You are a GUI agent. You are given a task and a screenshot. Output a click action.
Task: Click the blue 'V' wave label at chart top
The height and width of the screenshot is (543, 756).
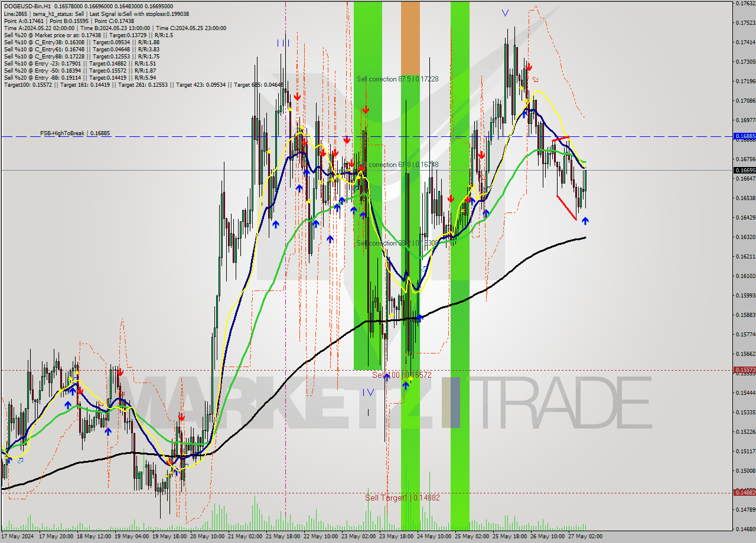pyautogui.click(x=505, y=12)
